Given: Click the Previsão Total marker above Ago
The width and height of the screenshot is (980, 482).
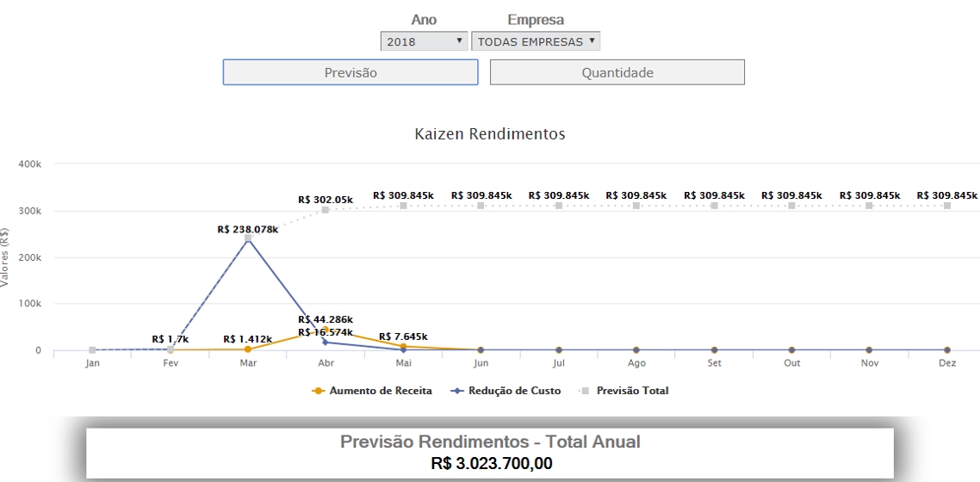Looking at the screenshot, I should (636, 206).
